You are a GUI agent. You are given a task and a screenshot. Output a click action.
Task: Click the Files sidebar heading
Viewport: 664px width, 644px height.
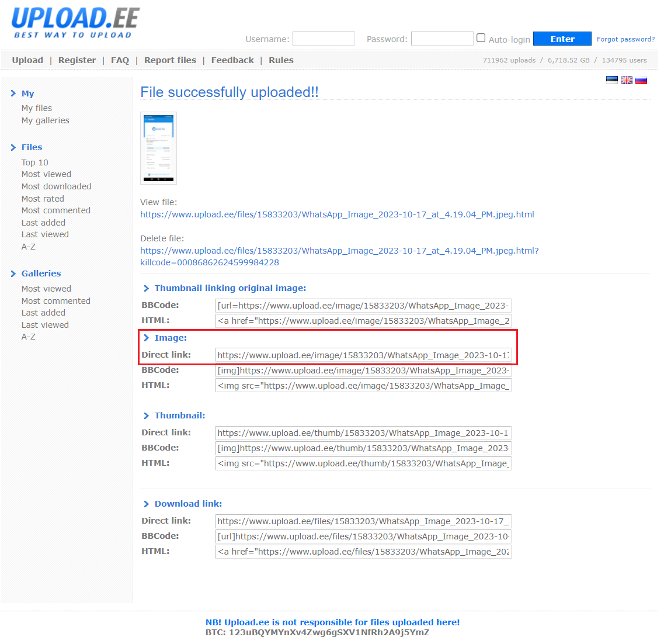click(x=32, y=147)
